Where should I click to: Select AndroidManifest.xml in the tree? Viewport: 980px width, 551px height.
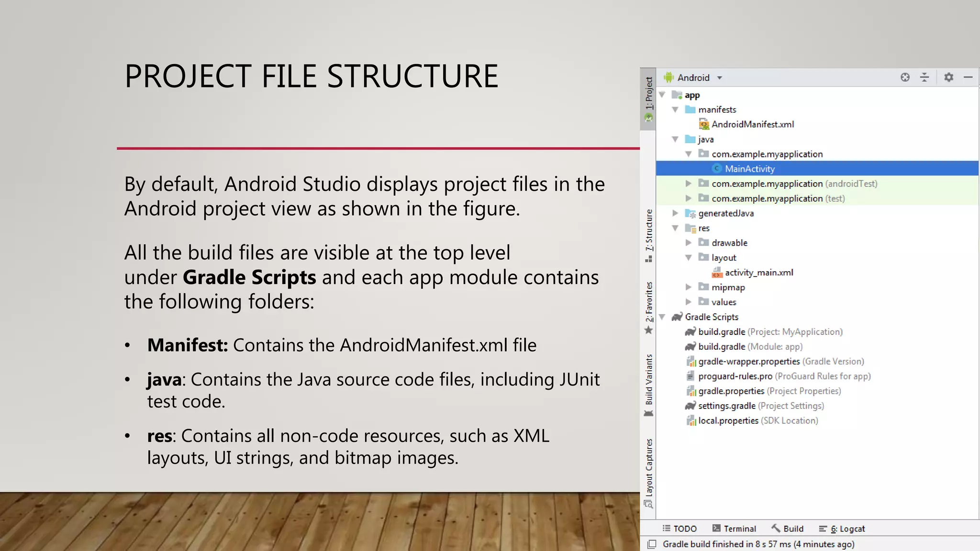(x=753, y=124)
